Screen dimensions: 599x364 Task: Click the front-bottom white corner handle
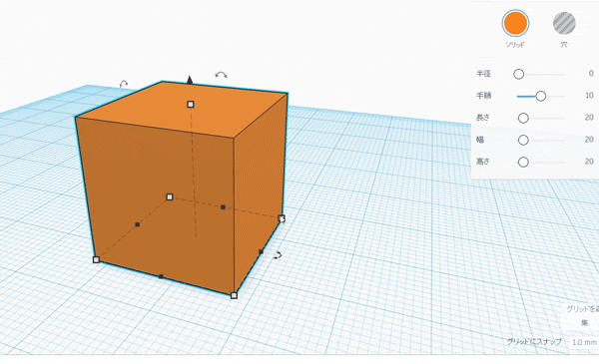234,295
